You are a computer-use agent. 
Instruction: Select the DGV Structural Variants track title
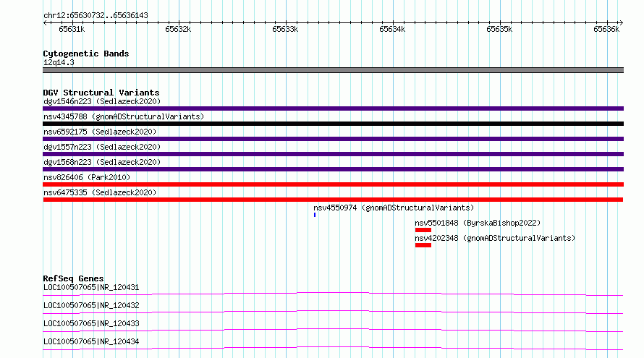[101, 93]
